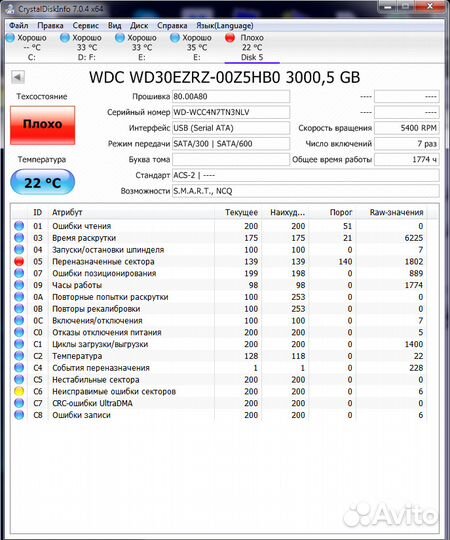
Task: Click status icon of 09 Часы работы
Action: (x=19, y=285)
